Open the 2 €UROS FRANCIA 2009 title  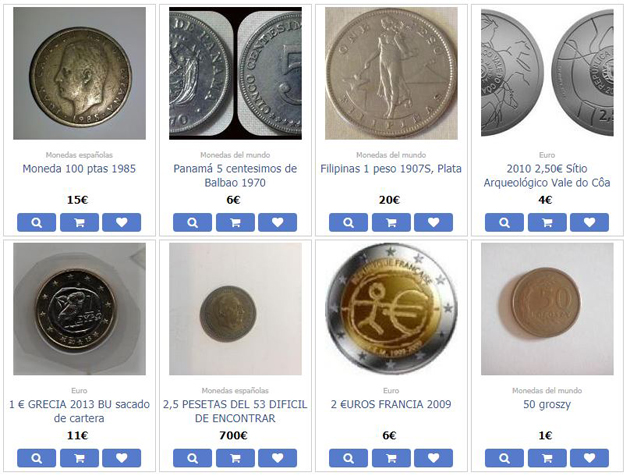pyautogui.click(x=391, y=404)
